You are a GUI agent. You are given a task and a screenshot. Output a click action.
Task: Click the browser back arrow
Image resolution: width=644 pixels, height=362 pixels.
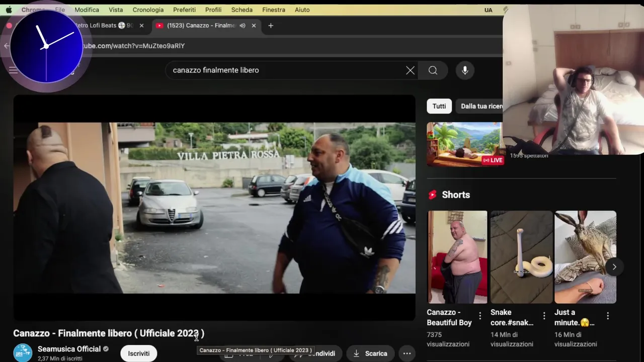6,46
